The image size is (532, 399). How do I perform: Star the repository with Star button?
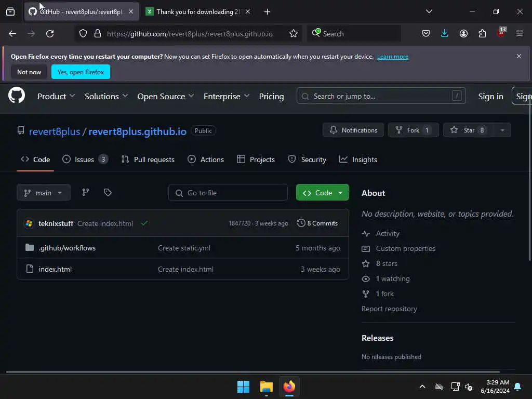469,130
